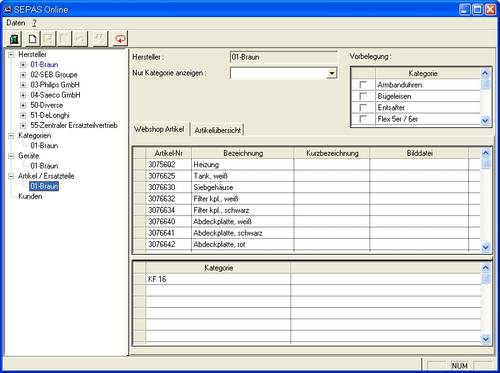This screenshot has height=373, width=500.
Task: Select Abdeckplatte, rot row
Action: [x=307, y=244]
